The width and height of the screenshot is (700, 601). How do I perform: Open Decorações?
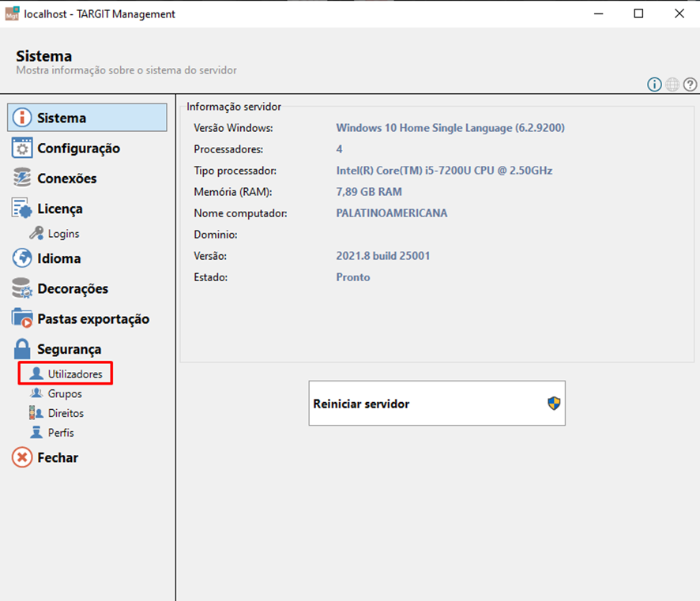[73, 289]
